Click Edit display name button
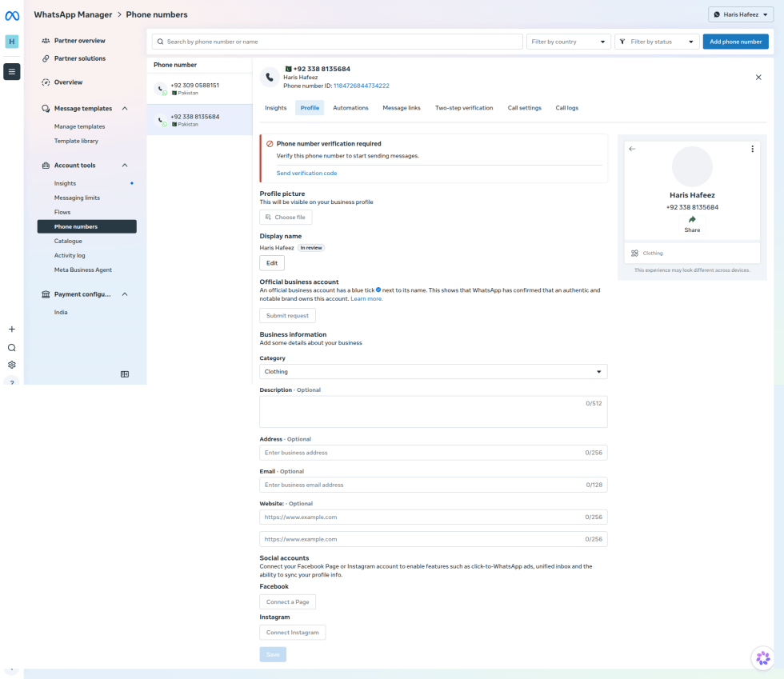Screen dimensions: 784x679 pos(272,263)
